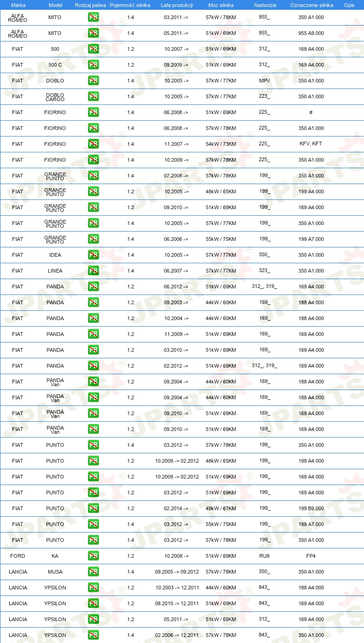Viewport: 364px width, 643px height.
Task: Click the 02.2014 -> production date cell
Action: click(176, 508)
